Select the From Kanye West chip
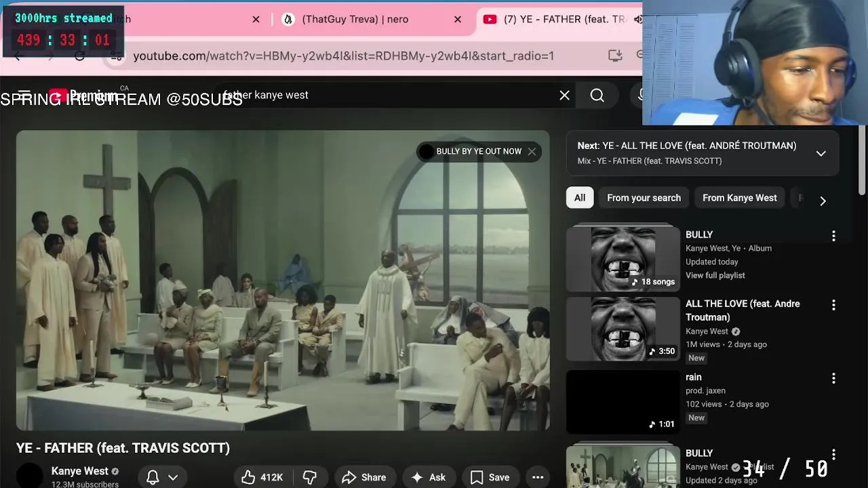 coord(739,198)
